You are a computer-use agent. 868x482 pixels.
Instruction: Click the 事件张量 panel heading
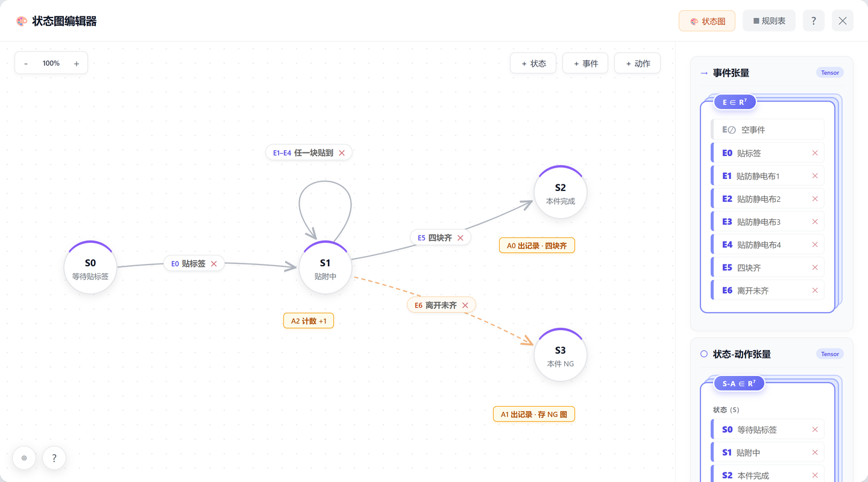(731, 73)
